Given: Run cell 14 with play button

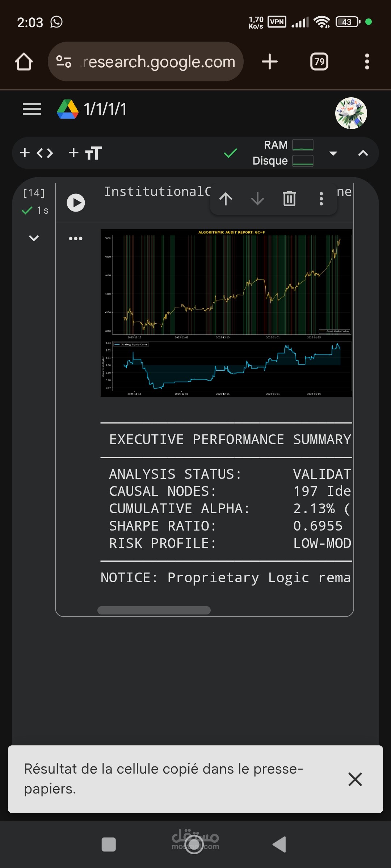Looking at the screenshot, I should 76,203.
